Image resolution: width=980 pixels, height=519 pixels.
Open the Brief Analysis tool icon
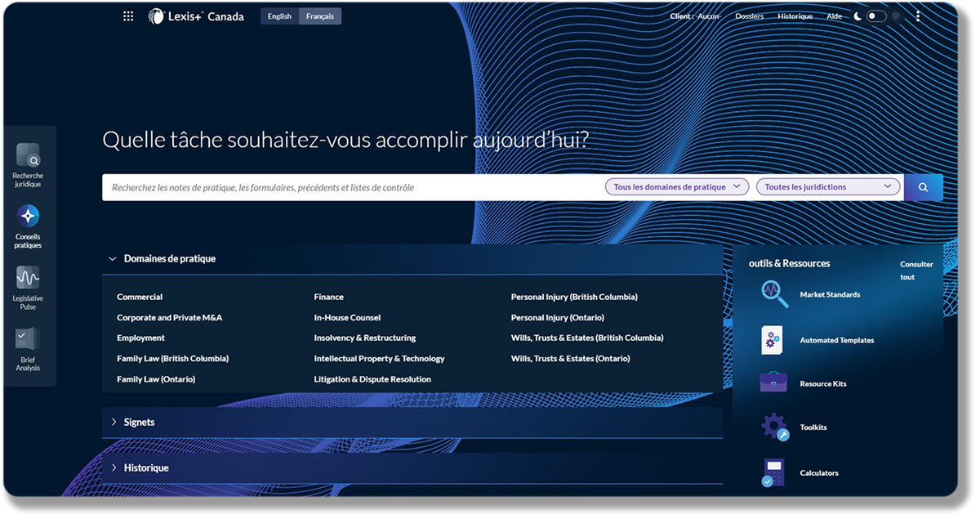click(28, 338)
